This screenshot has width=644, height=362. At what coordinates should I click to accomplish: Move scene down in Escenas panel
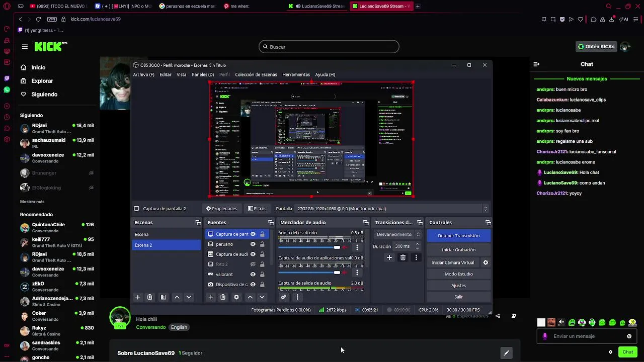189,297
